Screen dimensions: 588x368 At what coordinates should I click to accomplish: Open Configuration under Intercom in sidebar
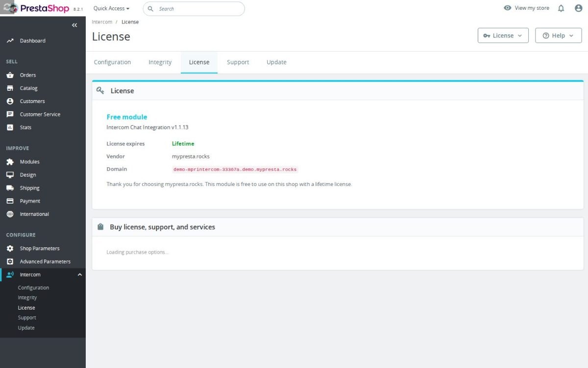[x=33, y=288]
